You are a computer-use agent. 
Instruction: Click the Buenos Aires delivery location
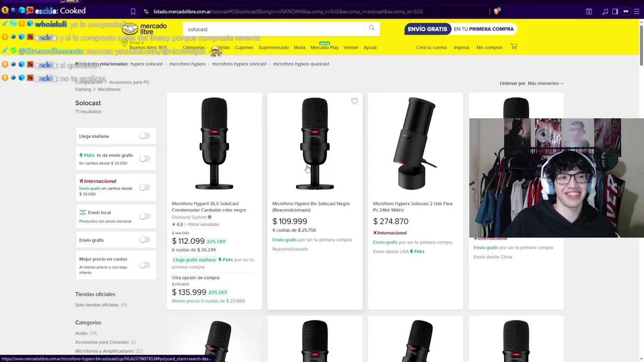[146, 45]
